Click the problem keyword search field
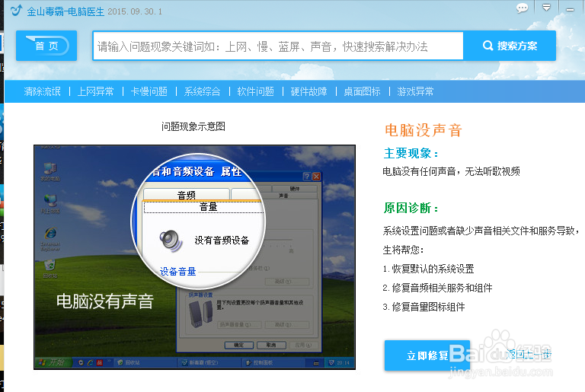Image resolution: width=585 pixels, height=392 pixels. (278, 46)
